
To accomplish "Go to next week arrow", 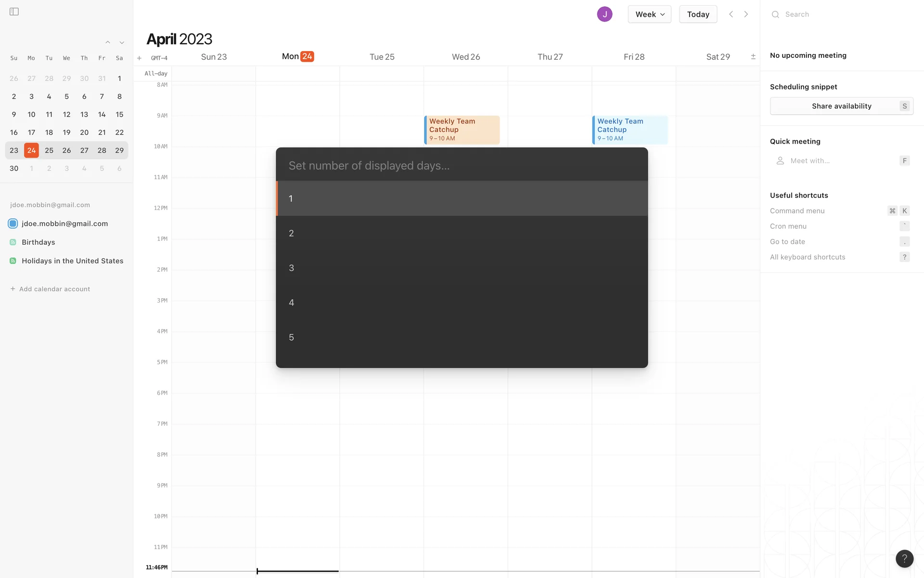I will point(746,14).
